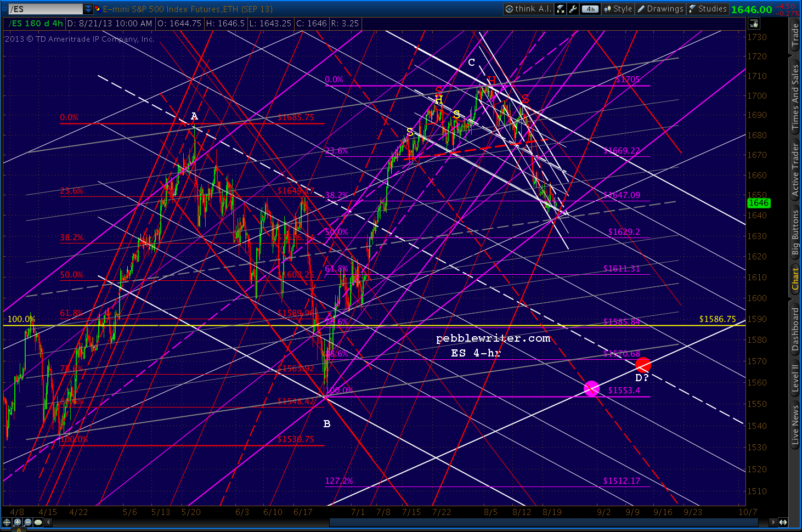Change the 4h timeframe button
This screenshot has height=532, width=802.
click(590, 9)
